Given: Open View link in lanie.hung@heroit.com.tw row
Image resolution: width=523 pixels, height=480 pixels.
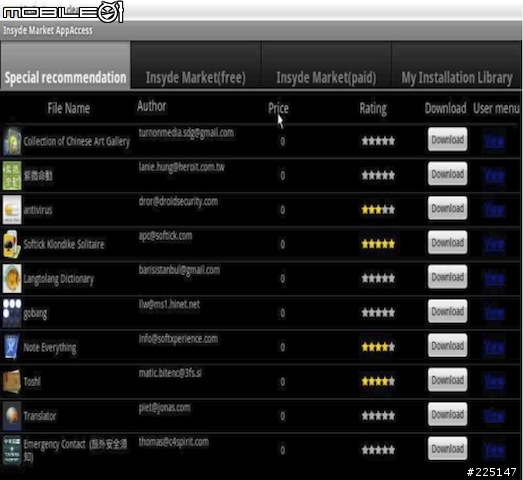Looking at the screenshot, I should pyautogui.click(x=494, y=176).
